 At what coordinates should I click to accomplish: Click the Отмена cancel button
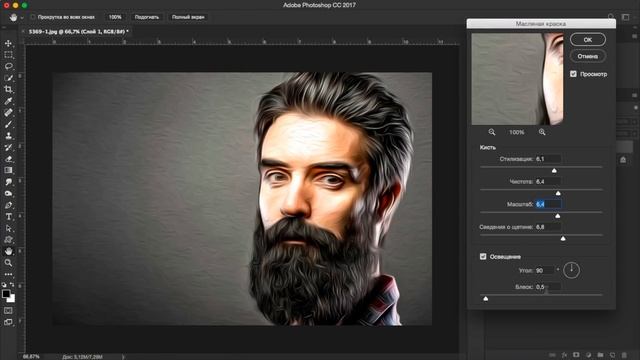[588, 56]
